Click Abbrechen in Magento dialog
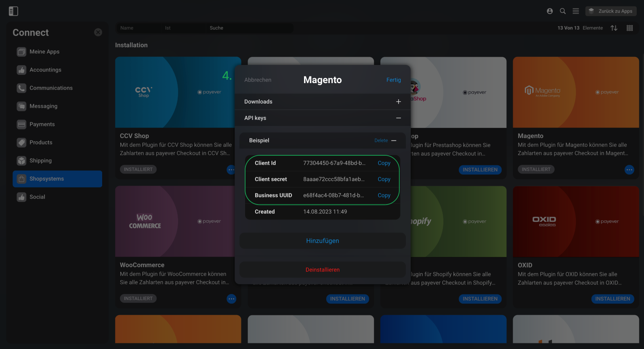Screen dimensions: 644x349 pos(258,80)
